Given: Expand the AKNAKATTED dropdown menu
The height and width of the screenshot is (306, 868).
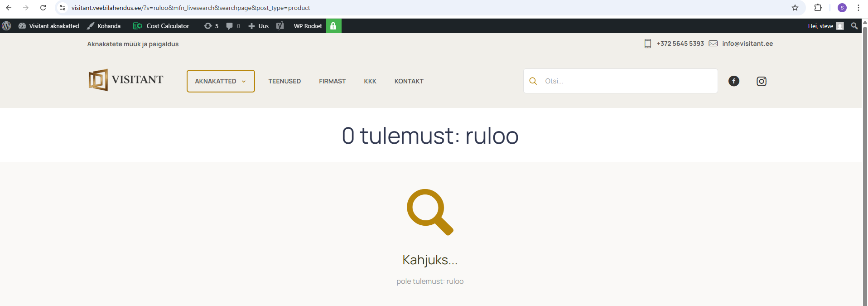Looking at the screenshot, I should (x=221, y=81).
